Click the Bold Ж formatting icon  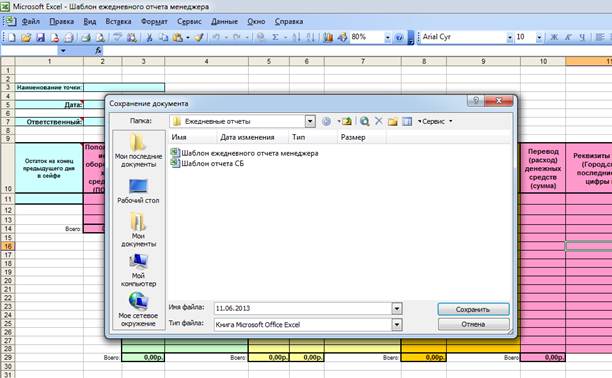pyautogui.click(x=554, y=37)
